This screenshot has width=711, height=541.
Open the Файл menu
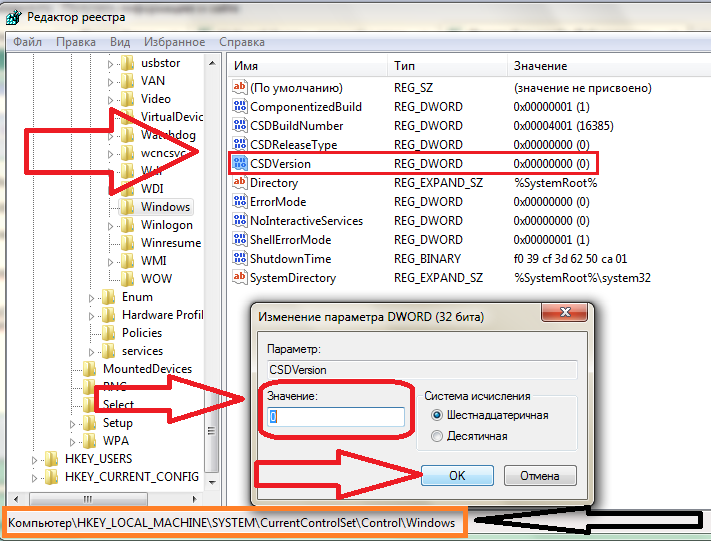coord(28,42)
